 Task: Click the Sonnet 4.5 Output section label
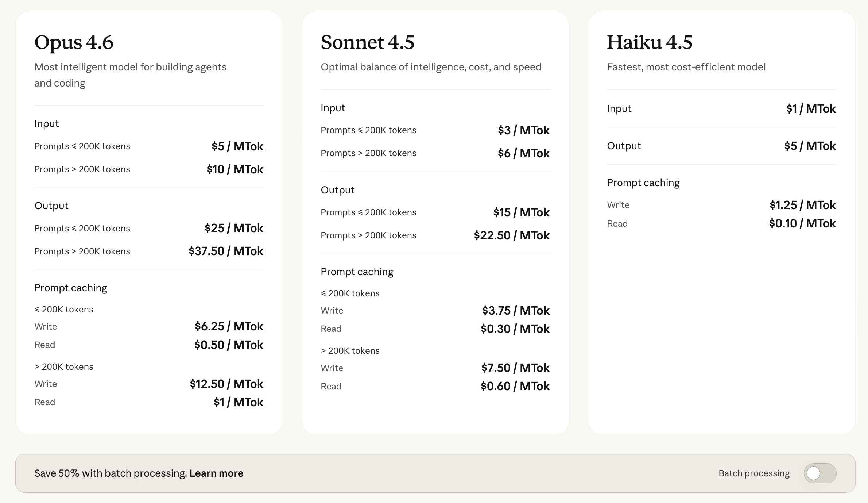tap(337, 190)
